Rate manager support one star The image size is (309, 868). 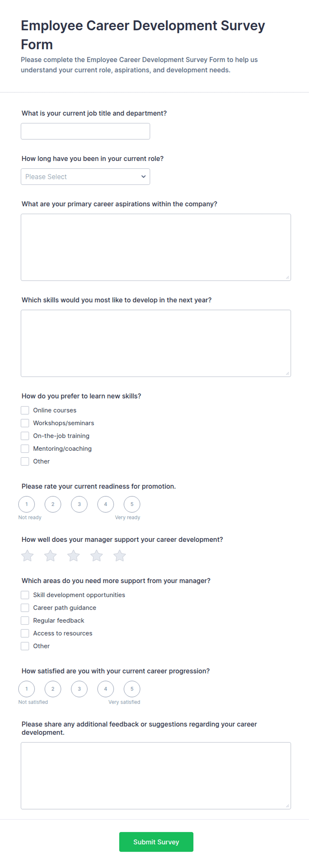[x=27, y=556]
